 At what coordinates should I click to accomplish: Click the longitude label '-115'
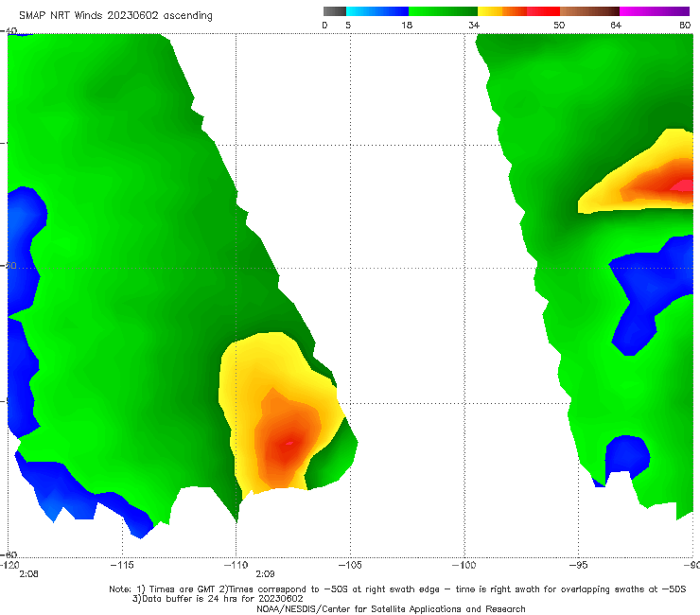(122, 565)
